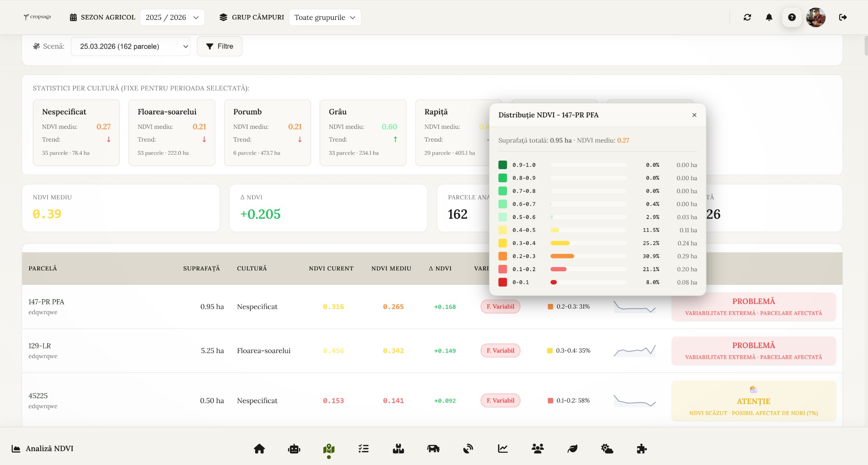Click the 0.2-0.3 orange color swatch
Viewport: 868px width, 465px height.
[x=503, y=256]
